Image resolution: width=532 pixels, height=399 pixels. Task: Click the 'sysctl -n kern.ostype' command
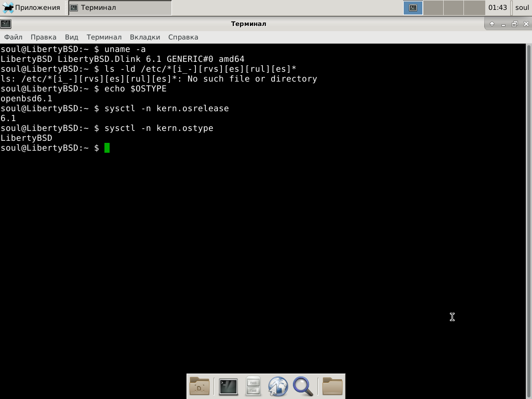coord(159,128)
